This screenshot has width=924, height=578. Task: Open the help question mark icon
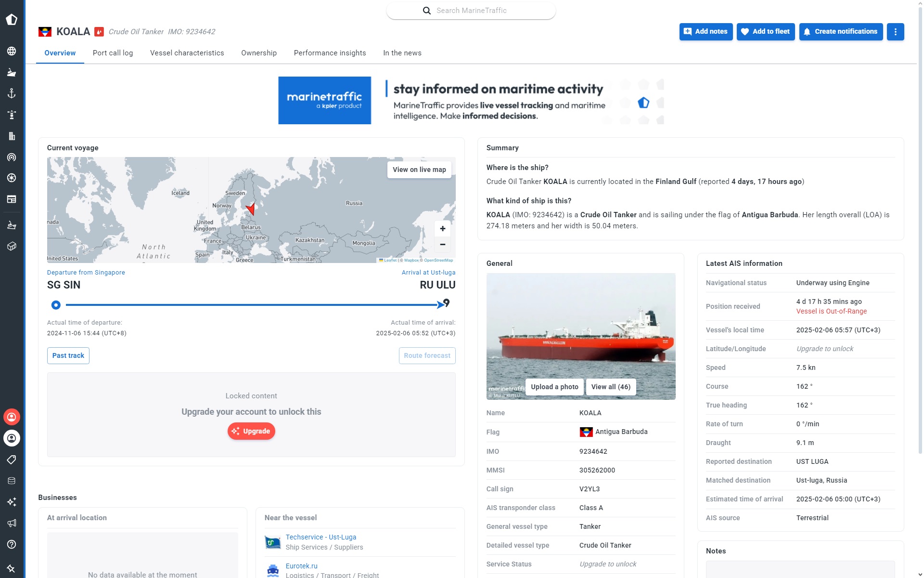coord(12,544)
